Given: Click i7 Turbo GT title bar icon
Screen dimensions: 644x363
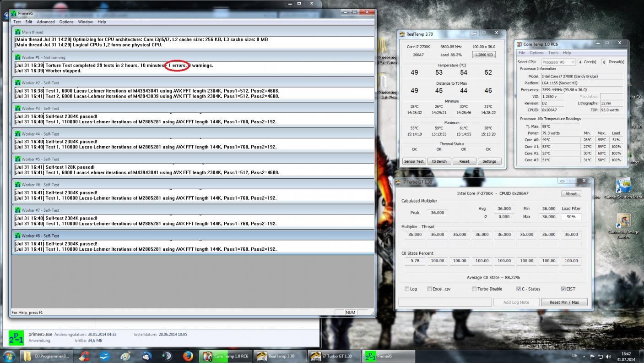Looking at the screenshot, I should point(398,182).
